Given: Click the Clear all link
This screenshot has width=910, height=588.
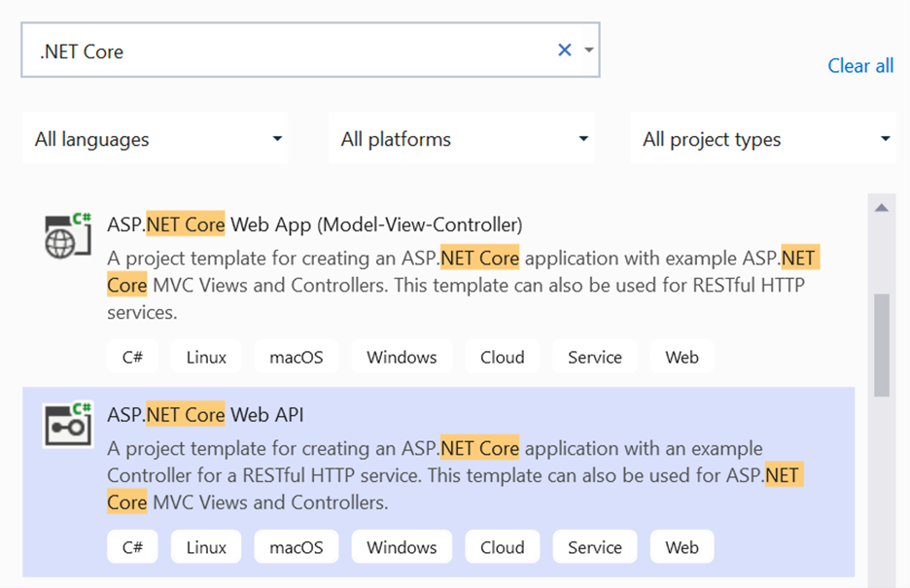Looking at the screenshot, I should [859, 66].
